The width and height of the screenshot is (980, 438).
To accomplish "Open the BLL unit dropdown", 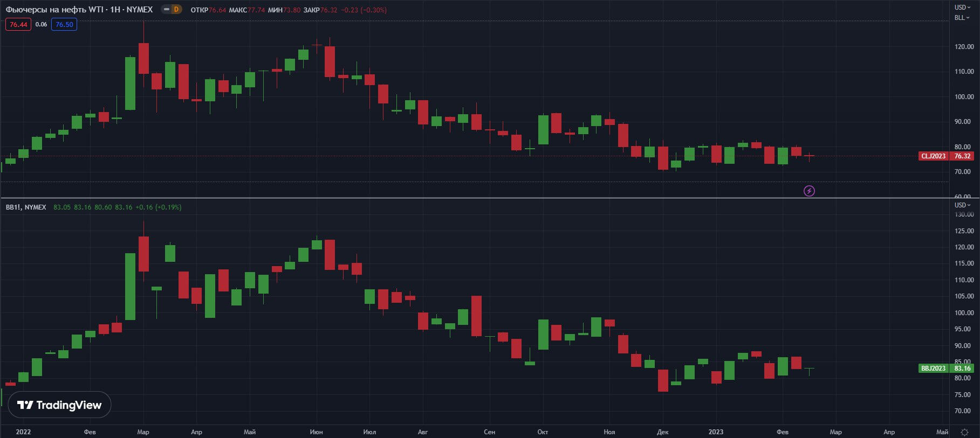I will pyautogui.click(x=962, y=18).
